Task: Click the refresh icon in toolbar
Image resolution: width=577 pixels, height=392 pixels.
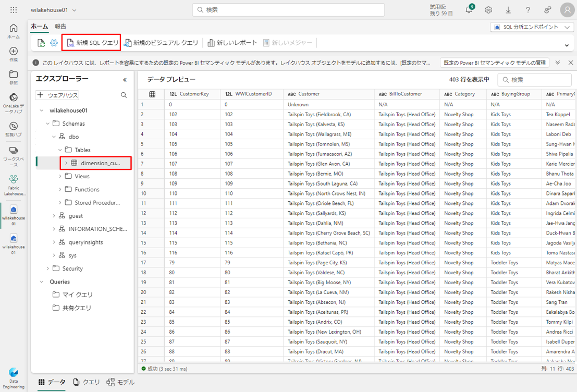Action: point(41,43)
